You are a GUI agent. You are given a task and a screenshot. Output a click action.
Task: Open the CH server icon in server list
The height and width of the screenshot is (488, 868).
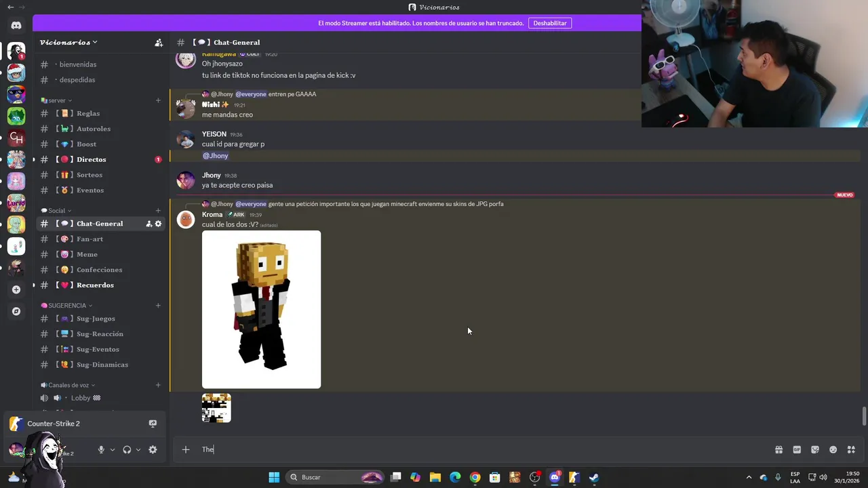[16, 138]
